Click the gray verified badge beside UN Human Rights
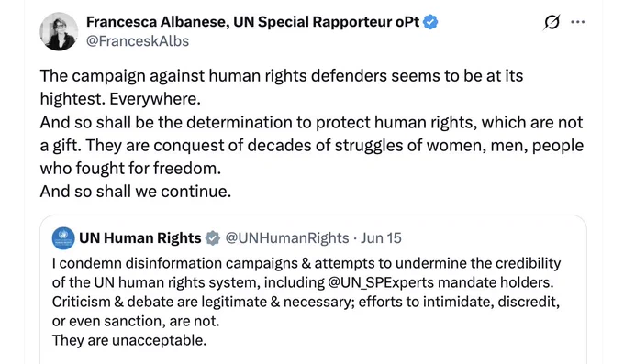The image size is (624, 364). click(213, 237)
